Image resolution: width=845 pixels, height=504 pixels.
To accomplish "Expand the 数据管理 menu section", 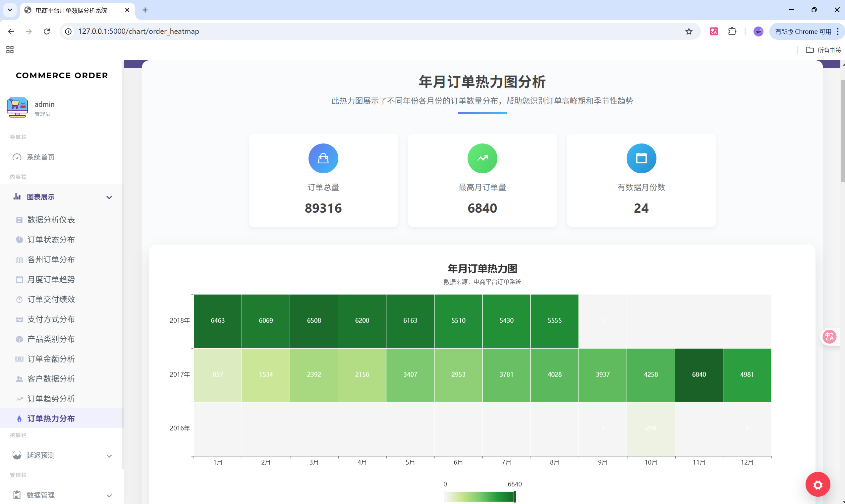I will 109,495.
